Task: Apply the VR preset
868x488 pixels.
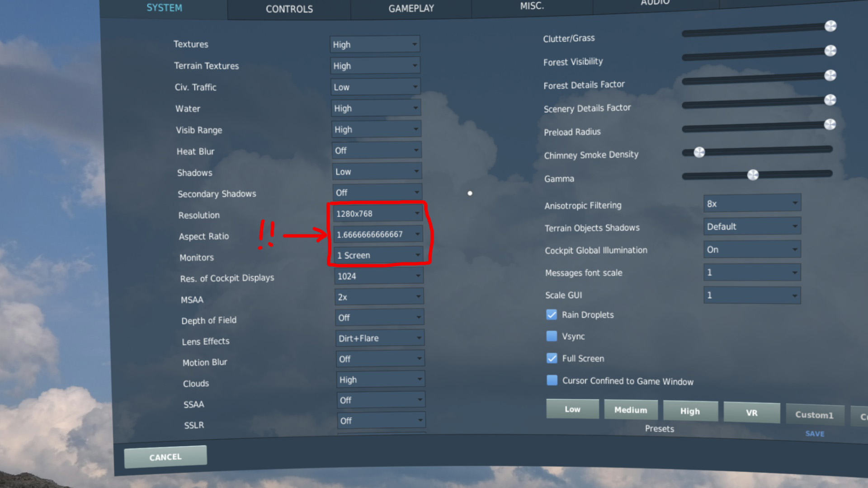Action: coord(751,413)
